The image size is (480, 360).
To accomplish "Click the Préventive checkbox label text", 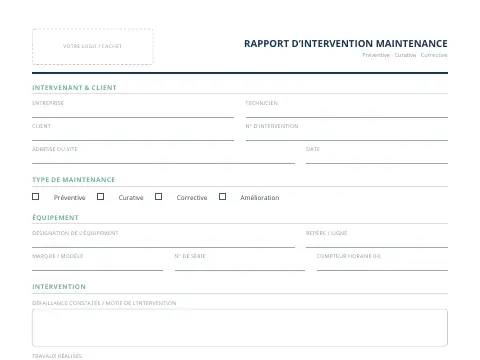I will coord(69,198).
